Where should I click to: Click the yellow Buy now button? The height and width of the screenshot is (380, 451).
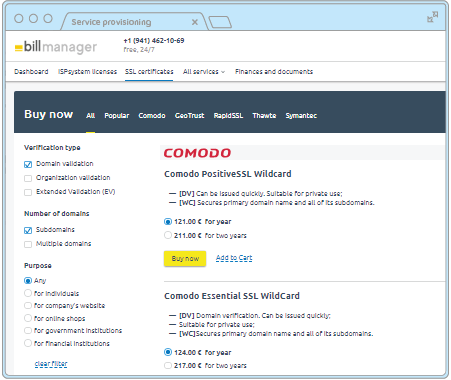pos(185,259)
